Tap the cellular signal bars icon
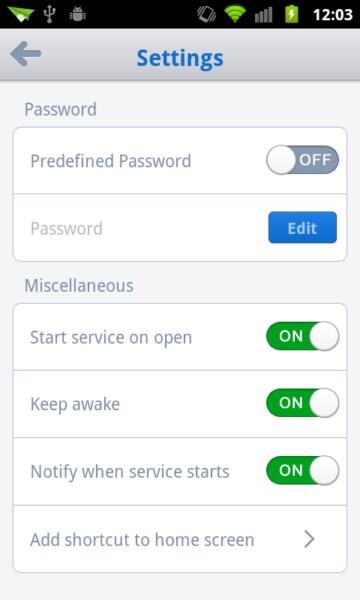The height and width of the screenshot is (600, 360). 264,15
